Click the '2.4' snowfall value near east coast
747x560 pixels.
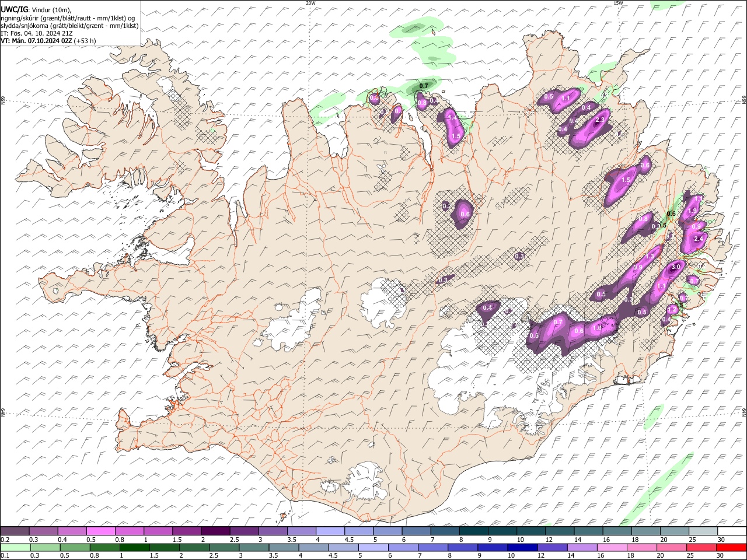point(699,239)
